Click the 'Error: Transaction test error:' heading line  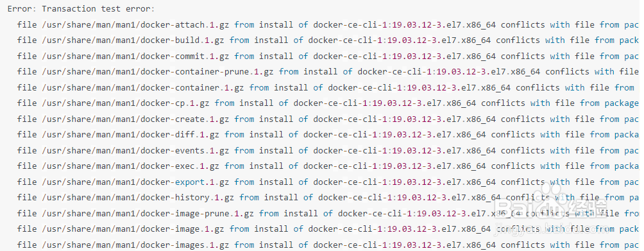coord(81,8)
